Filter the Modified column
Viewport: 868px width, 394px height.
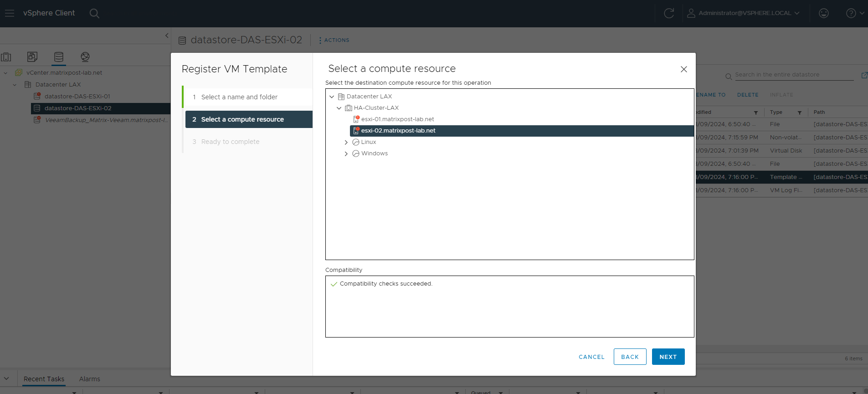click(x=756, y=113)
